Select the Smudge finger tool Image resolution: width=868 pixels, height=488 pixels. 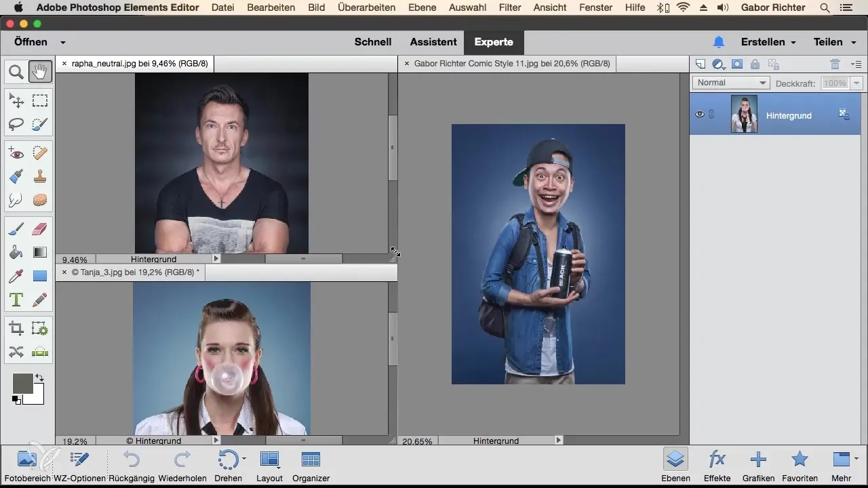16,200
